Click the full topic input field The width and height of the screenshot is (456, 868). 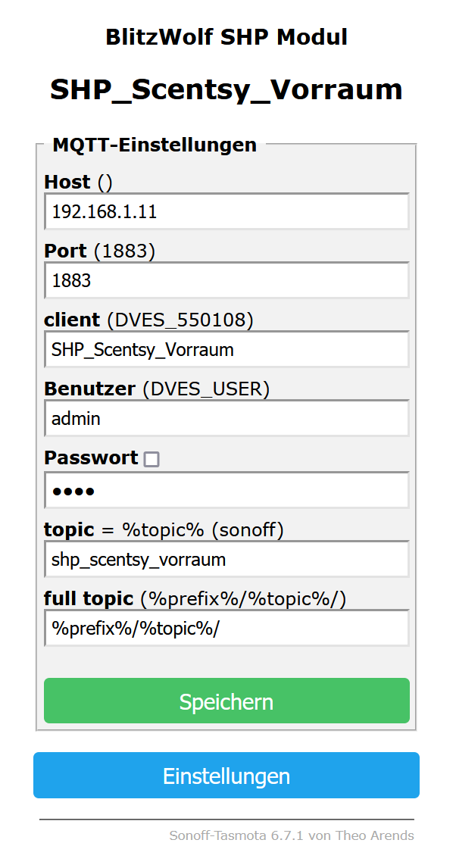[x=227, y=628]
